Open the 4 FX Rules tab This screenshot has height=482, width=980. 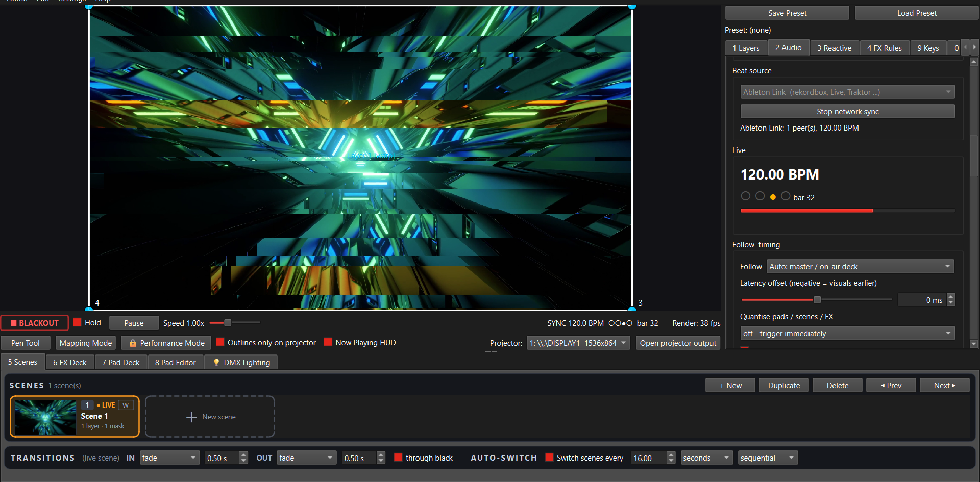point(884,48)
